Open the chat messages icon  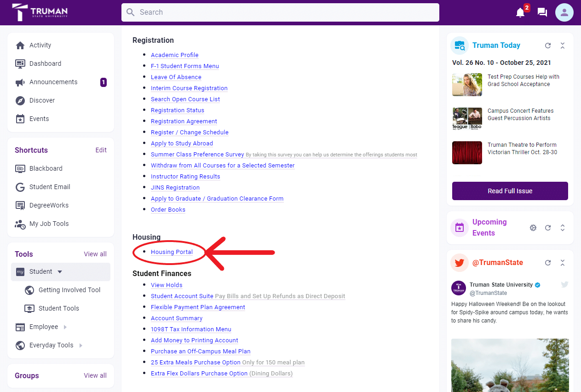[542, 12]
